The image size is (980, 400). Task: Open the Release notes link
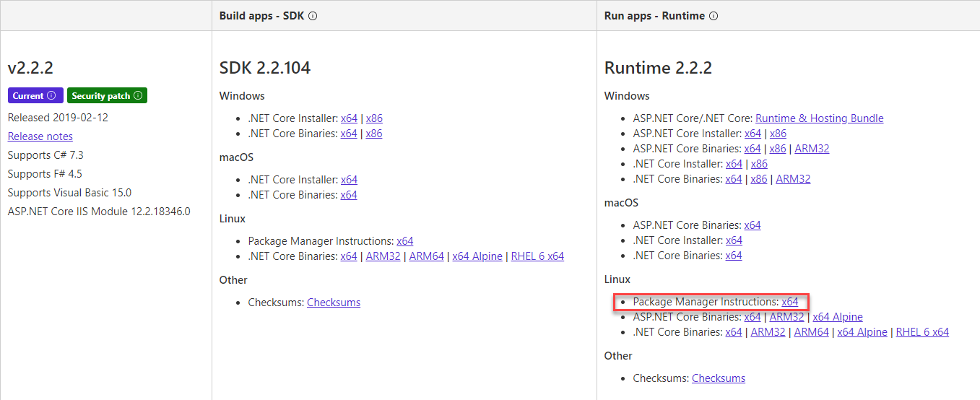(x=40, y=136)
